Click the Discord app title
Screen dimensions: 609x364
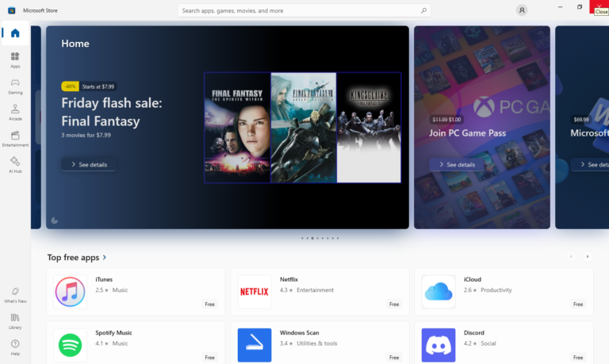click(474, 332)
